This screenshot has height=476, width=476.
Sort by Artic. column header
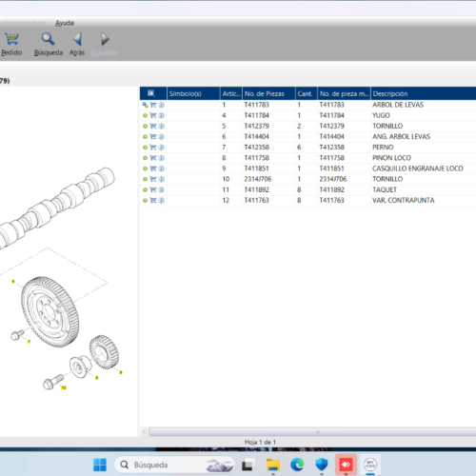pyautogui.click(x=231, y=93)
